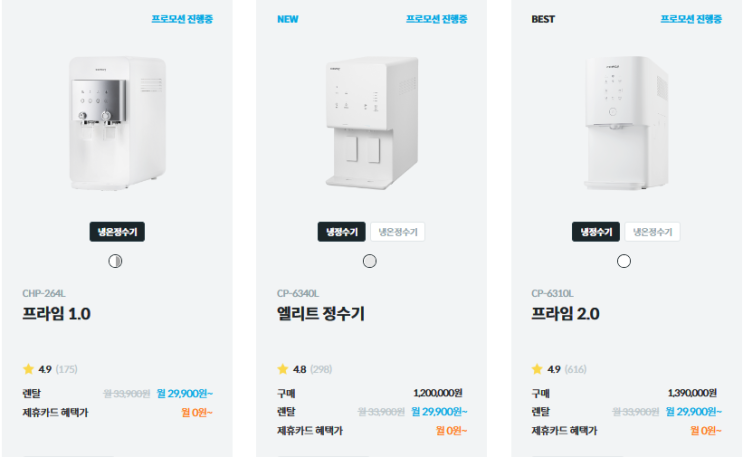Click the 엘리트 정수기 product title
The image size is (743, 457).
[x=320, y=314]
